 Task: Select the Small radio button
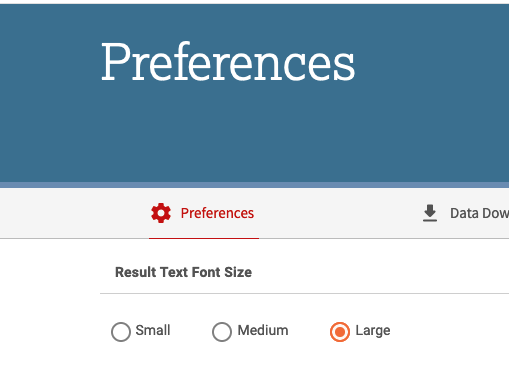click(121, 332)
